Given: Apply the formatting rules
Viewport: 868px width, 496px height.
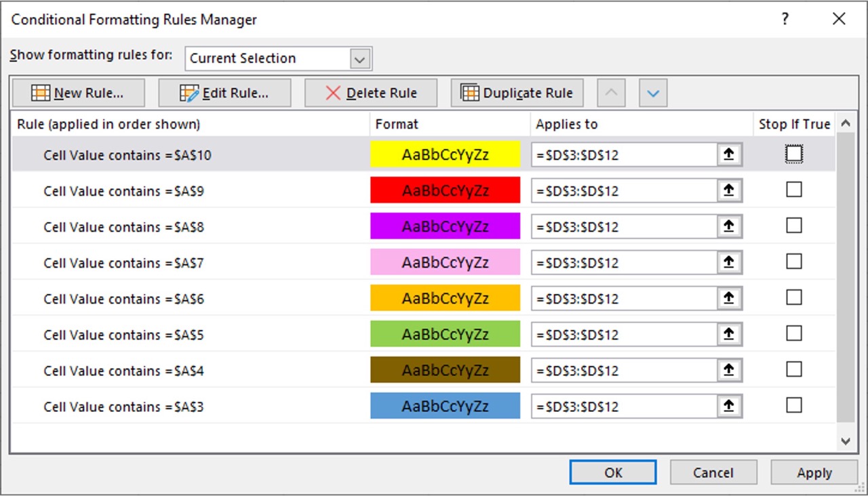Looking at the screenshot, I should 814,472.
